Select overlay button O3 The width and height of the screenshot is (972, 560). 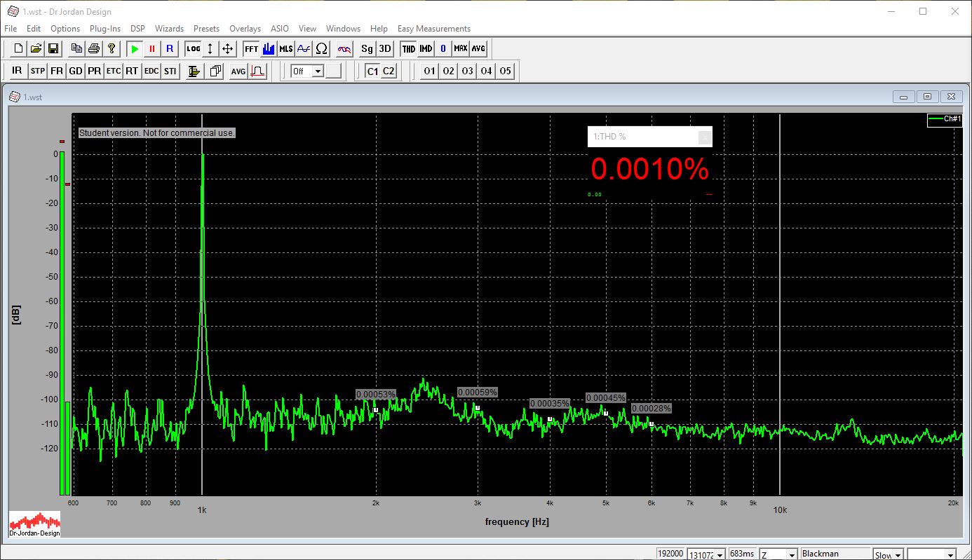(467, 71)
